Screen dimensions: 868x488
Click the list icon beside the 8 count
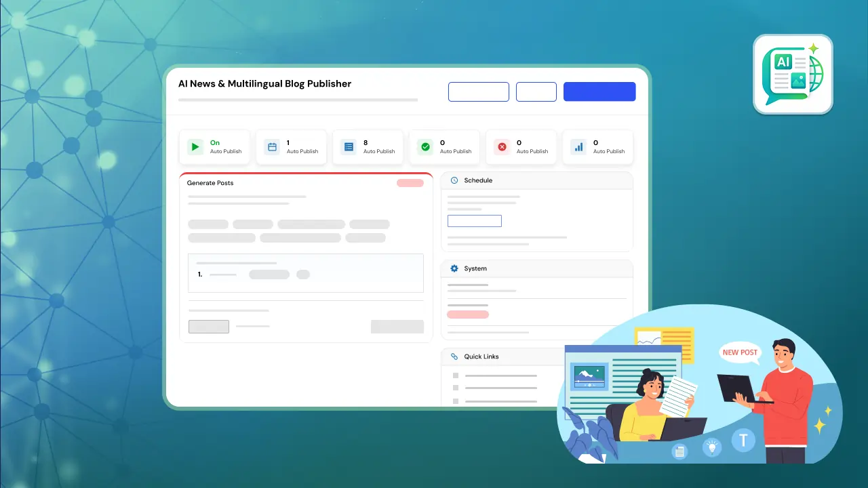pos(349,146)
